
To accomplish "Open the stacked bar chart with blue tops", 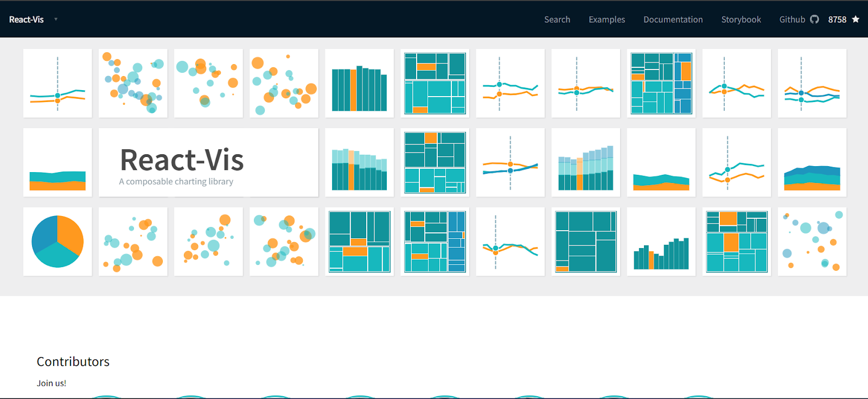I will 585,162.
